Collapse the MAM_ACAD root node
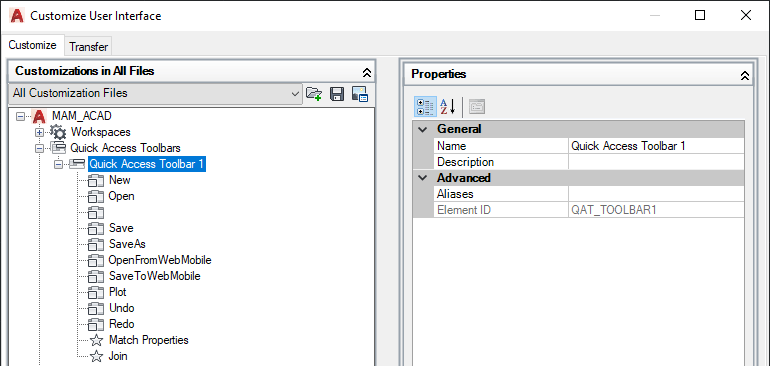Image resolution: width=770 pixels, height=366 pixels. 20,116
